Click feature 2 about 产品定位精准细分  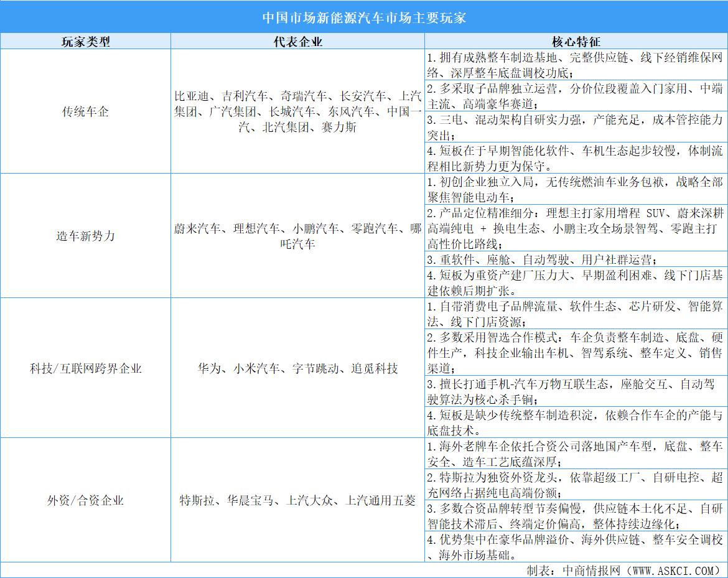576,228
